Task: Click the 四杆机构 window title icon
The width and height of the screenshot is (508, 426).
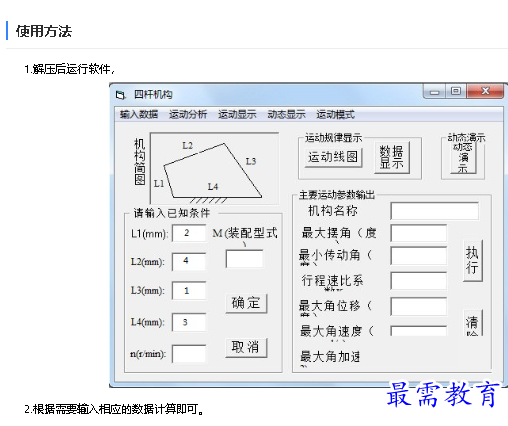Action: 120,95
